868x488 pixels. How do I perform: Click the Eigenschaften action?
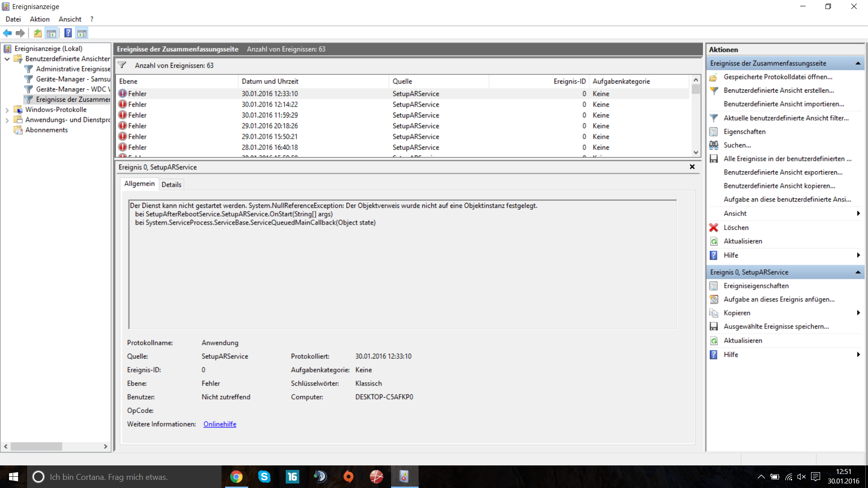(744, 131)
